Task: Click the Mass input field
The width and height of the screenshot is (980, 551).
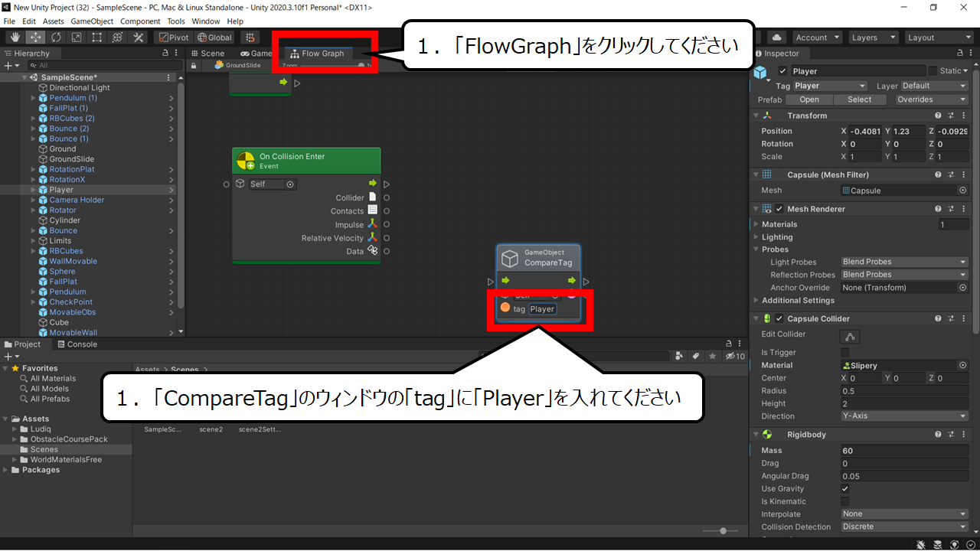Action: coord(904,451)
